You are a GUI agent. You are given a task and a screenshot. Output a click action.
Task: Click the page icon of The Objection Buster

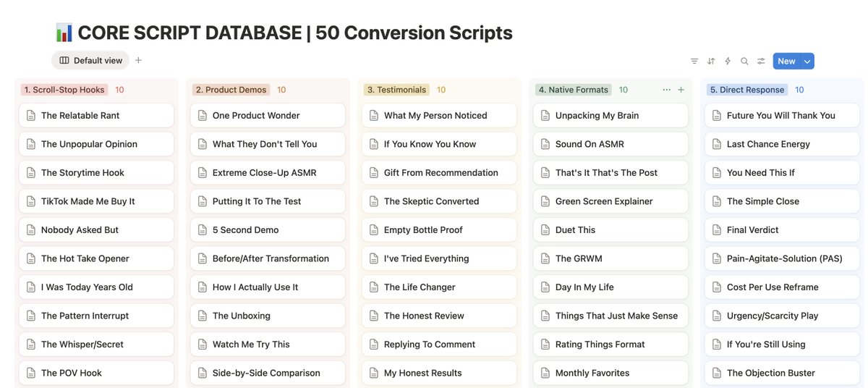(717, 374)
